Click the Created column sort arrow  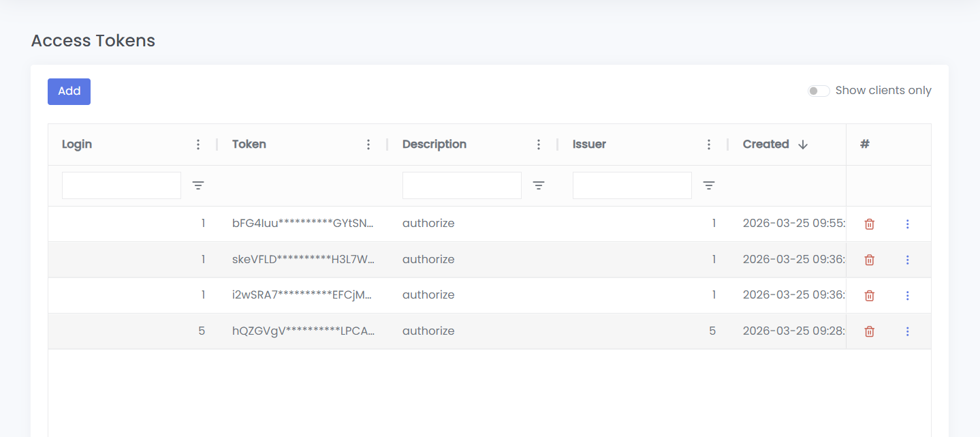coord(803,145)
